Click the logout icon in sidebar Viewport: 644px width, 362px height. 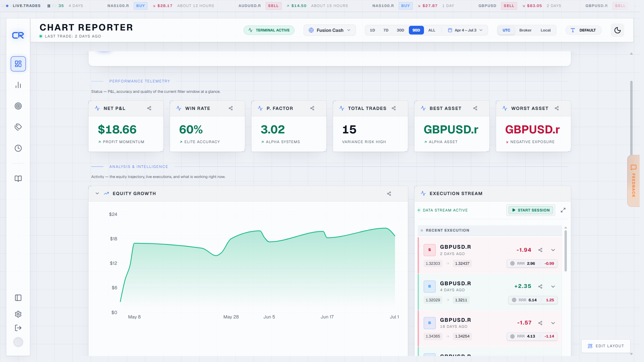tap(18, 328)
